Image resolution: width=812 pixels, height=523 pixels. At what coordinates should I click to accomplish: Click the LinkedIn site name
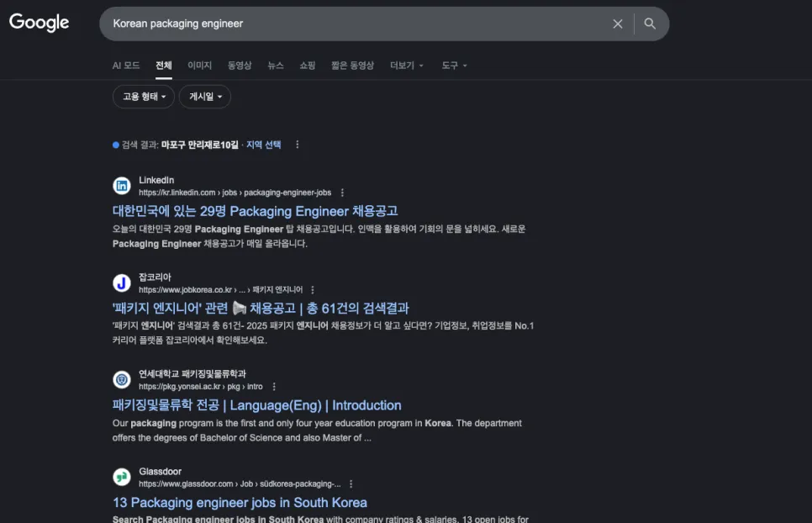[x=156, y=180]
